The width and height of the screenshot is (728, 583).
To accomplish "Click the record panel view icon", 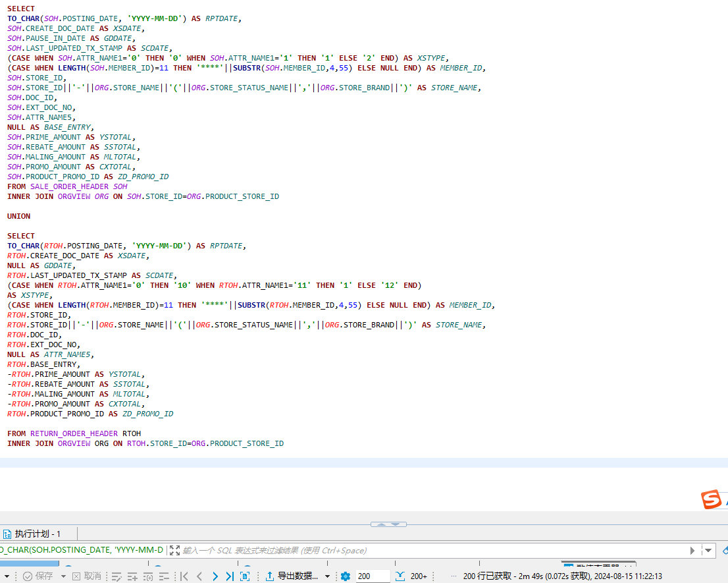I will tap(245, 576).
